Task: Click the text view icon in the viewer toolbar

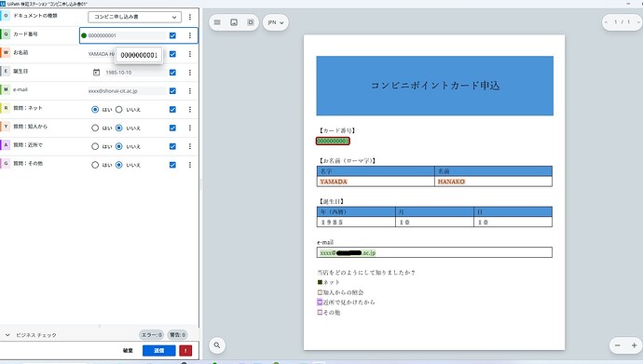Action: pos(217,22)
